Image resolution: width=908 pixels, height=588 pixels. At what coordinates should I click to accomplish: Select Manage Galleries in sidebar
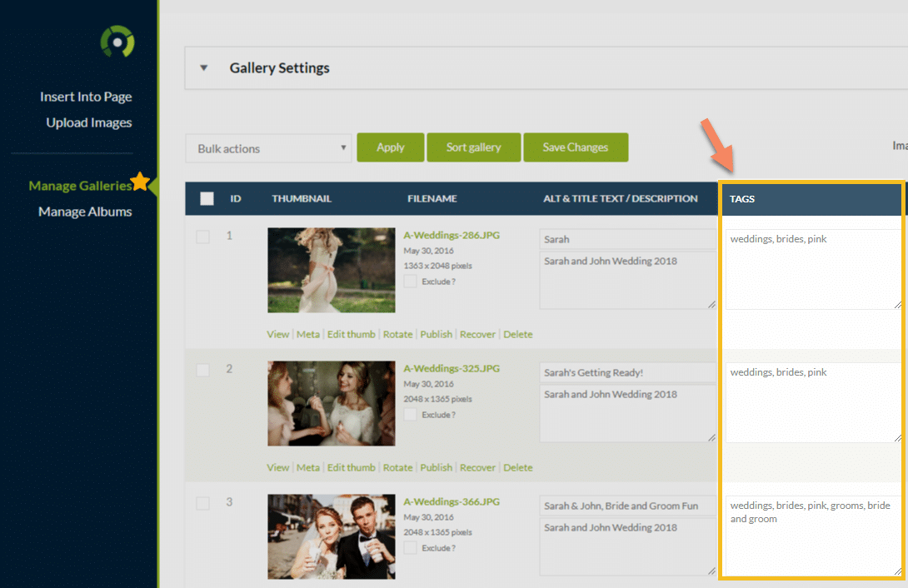click(81, 186)
